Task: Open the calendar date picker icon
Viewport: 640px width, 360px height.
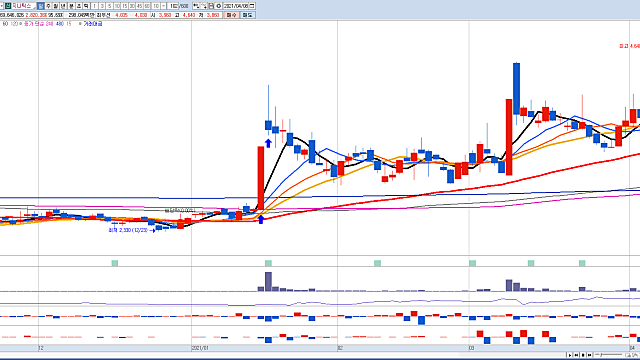Action: 252,6
